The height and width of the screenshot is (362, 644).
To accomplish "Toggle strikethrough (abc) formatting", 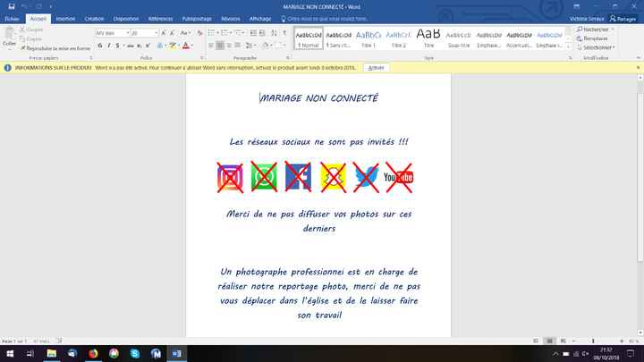I will 131,46.
